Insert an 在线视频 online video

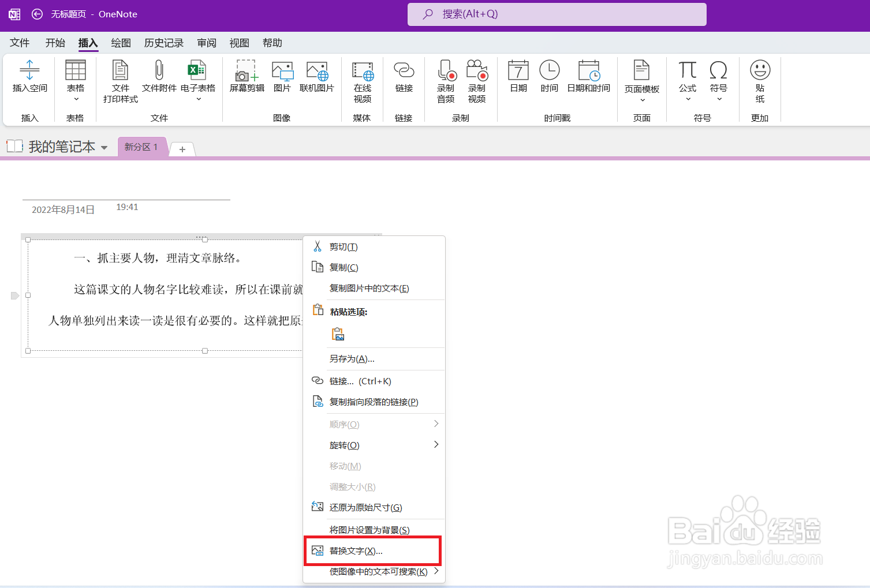tap(362, 81)
